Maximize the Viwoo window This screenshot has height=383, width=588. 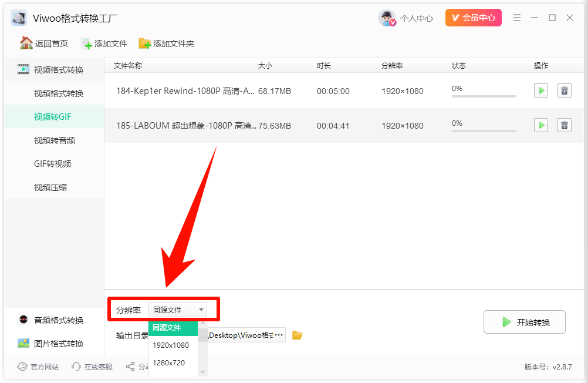(552, 18)
